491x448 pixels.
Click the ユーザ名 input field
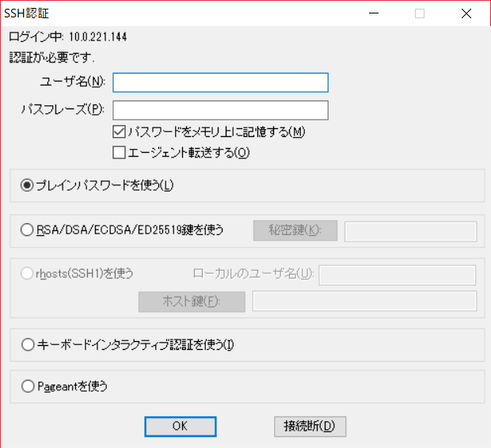click(220, 82)
